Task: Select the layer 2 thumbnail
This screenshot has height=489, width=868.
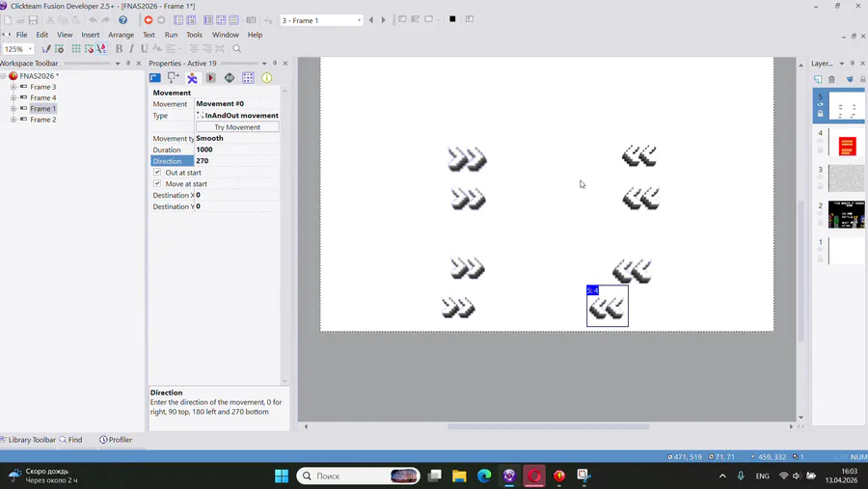Action: (847, 215)
